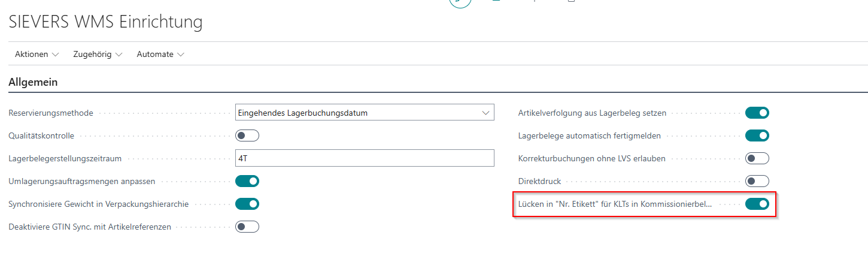This screenshot has width=868, height=253.
Task: Disable Lagerbelege automatisch fertigmelden toggle
Action: (757, 135)
